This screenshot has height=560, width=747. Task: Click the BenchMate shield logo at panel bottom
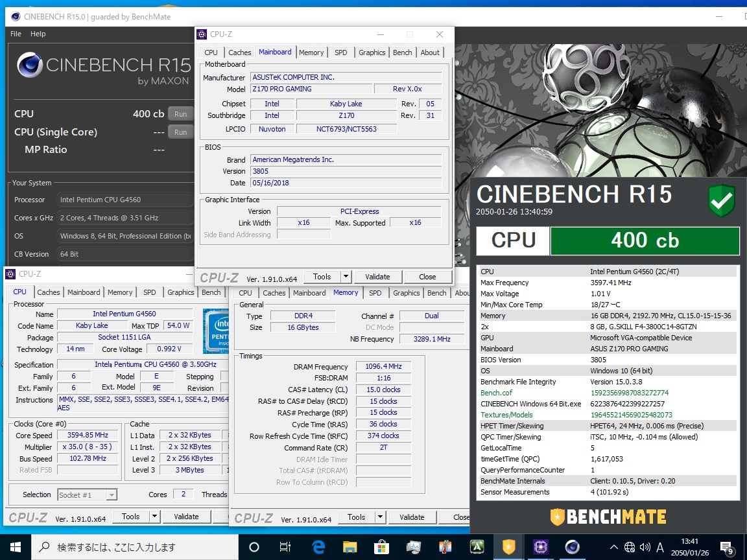point(557,517)
